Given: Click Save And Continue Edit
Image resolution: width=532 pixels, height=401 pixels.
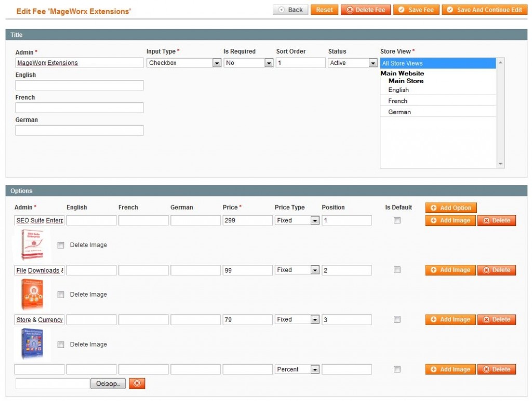Looking at the screenshot, I should tap(485, 10).
